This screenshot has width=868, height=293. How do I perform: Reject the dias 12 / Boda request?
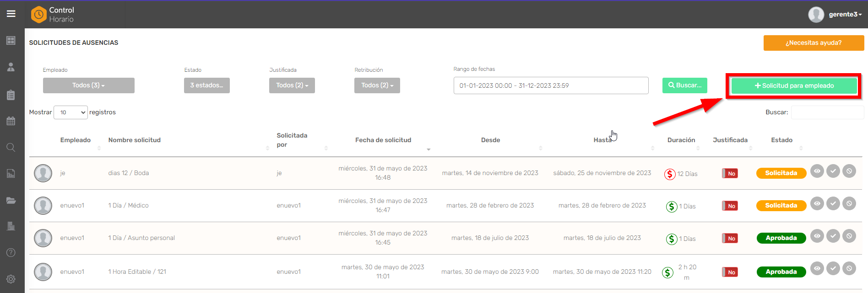point(849,171)
